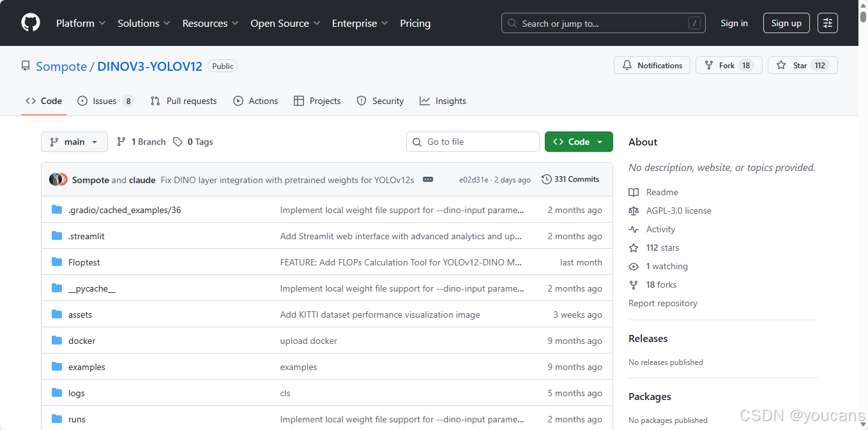Click the folder icon beside docker
The width and height of the screenshot is (868, 430).
tap(57, 341)
